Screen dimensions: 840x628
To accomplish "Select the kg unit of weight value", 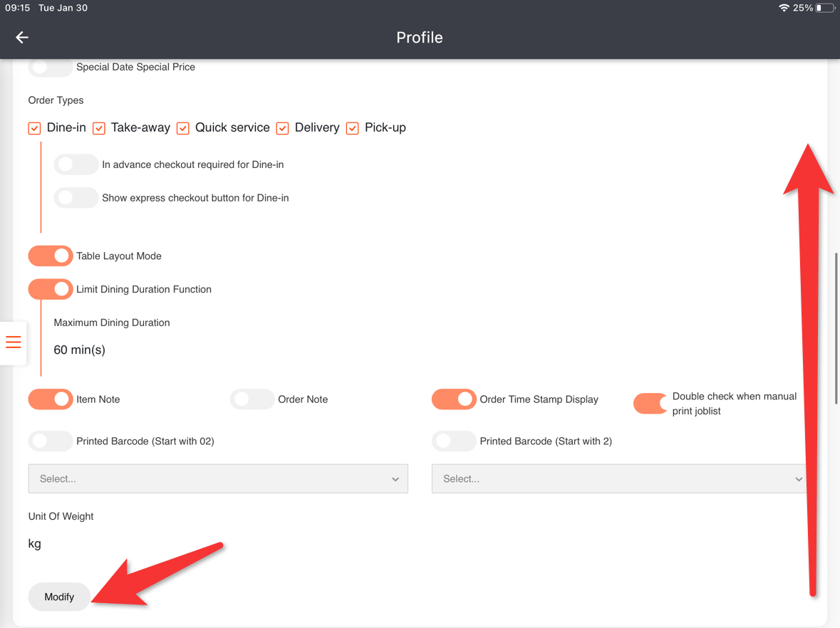I will [x=34, y=544].
